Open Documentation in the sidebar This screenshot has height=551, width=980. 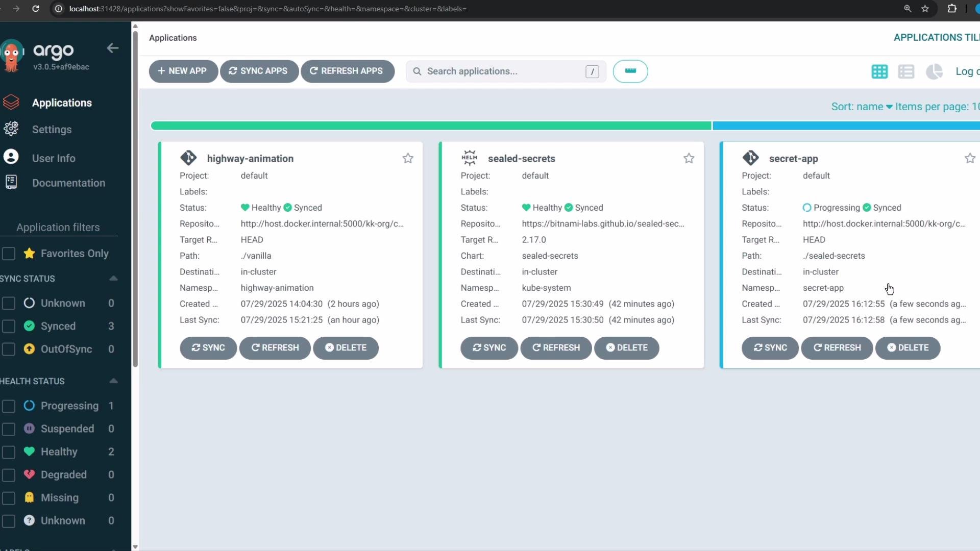point(68,183)
